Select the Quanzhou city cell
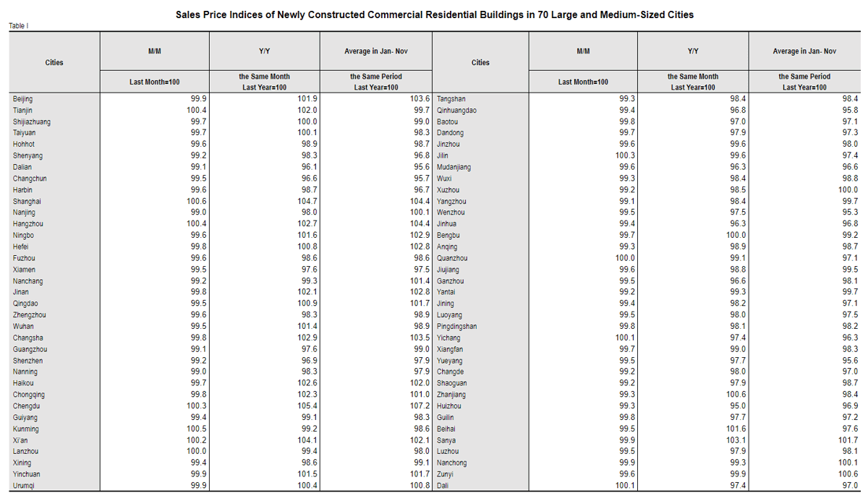The height and width of the screenshot is (493, 868). pyautogui.click(x=452, y=258)
